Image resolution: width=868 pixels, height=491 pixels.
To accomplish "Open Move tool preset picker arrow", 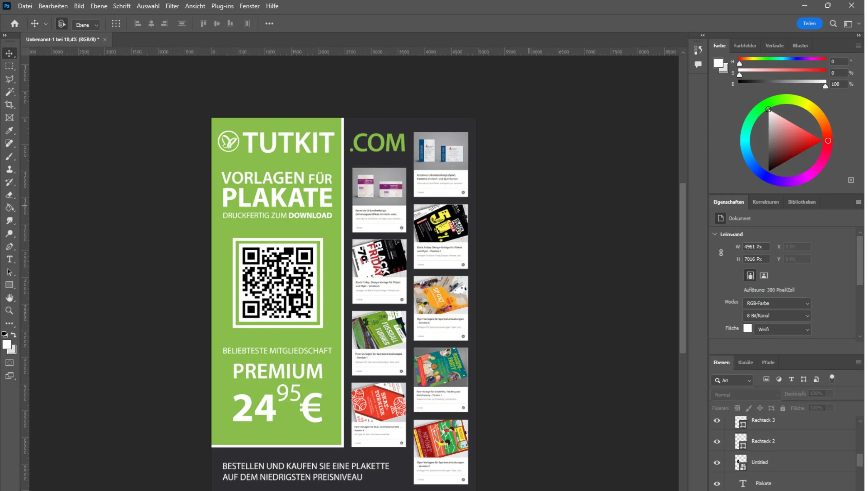I will click(46, 24).
